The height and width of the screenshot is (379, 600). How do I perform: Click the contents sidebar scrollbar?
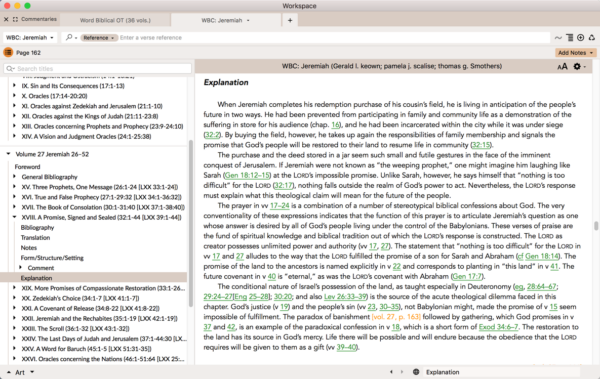[191, 224]
